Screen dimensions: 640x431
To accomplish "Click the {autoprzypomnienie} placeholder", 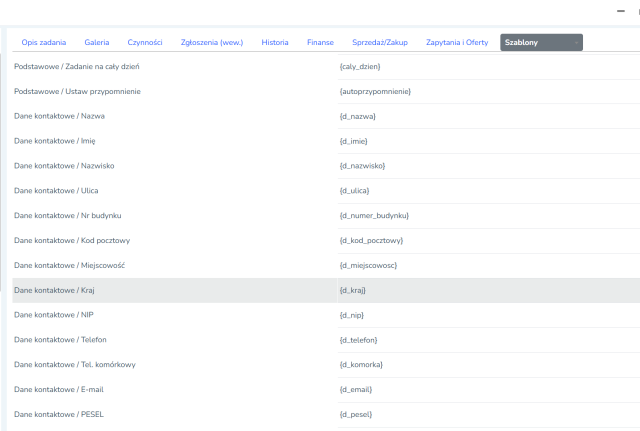I will tap(375, 91).
